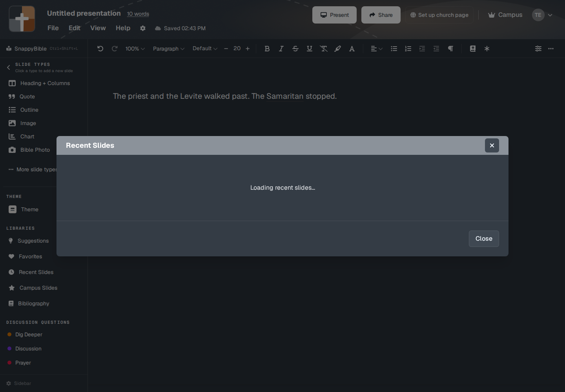Open the editor settings sliders icon
The width and height of the screenshot is (565, 392).
pos(538,49)
